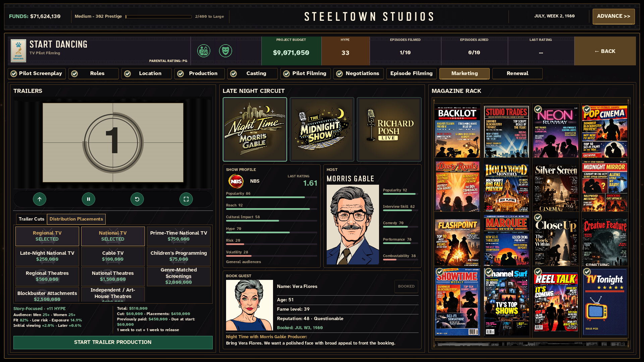Select Richard Posh Live show

pos(389,129)
